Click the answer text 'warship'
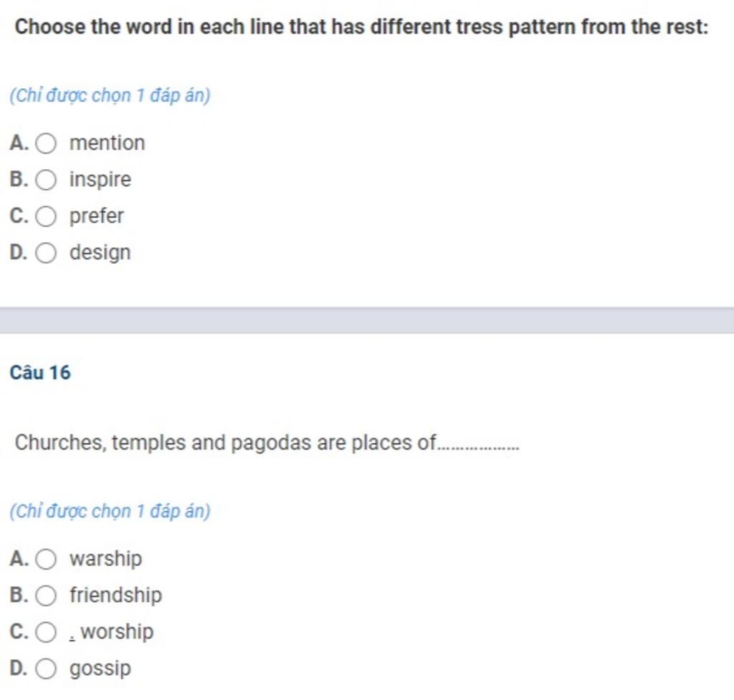This screenshot has width=734, height=700. tap(106, 559)
